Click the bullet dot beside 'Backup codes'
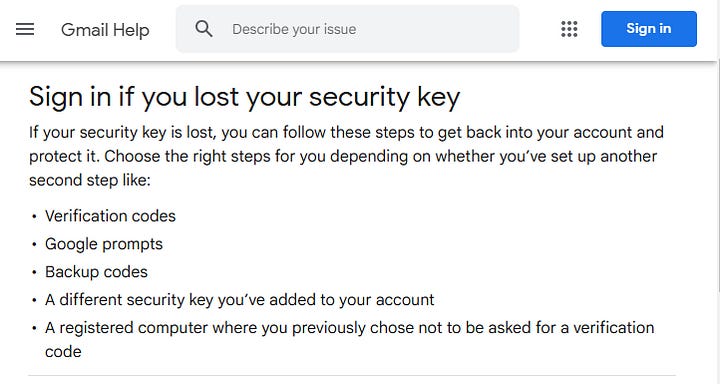This screenshot has height=384, width=720. pyautogui.click(x=34, y=272)
